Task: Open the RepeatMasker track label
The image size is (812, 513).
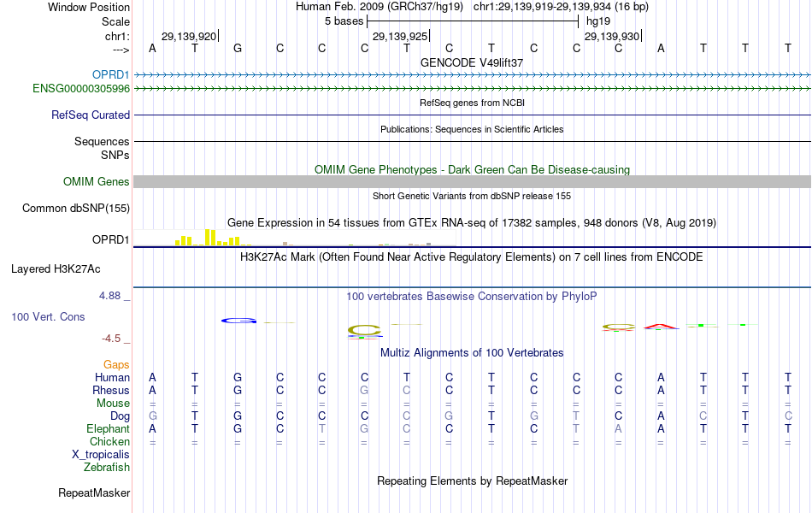Action: pyautogui.click(x=94, y=492)
